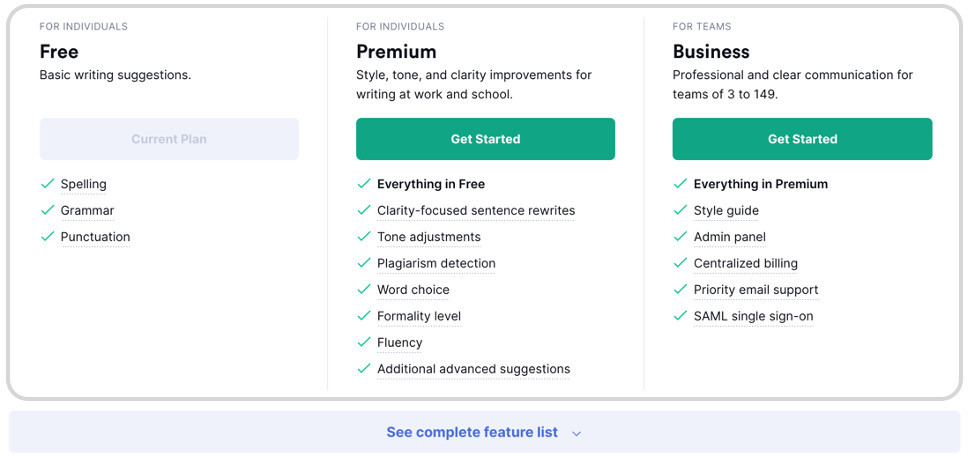Click the Priority email support label
The height and width of the screenshot is (458, 968).
tap(756, 289)
